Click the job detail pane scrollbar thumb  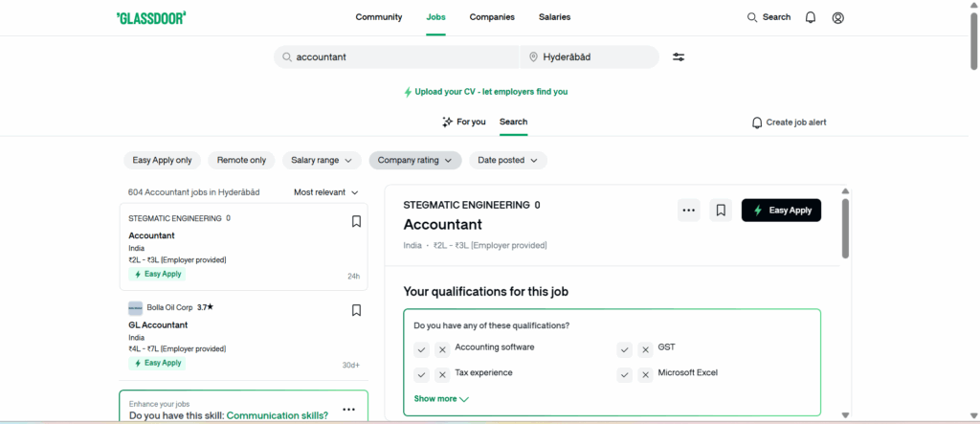click(x=845, y=228)
